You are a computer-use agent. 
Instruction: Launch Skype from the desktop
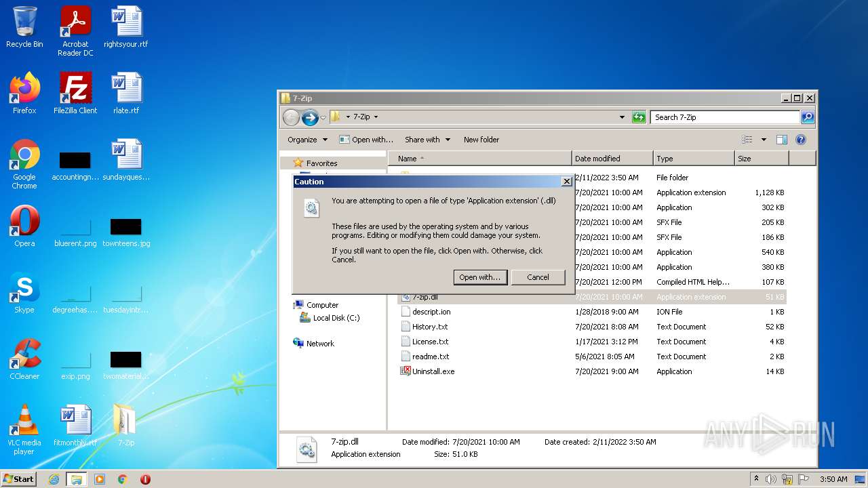point(24,293)
